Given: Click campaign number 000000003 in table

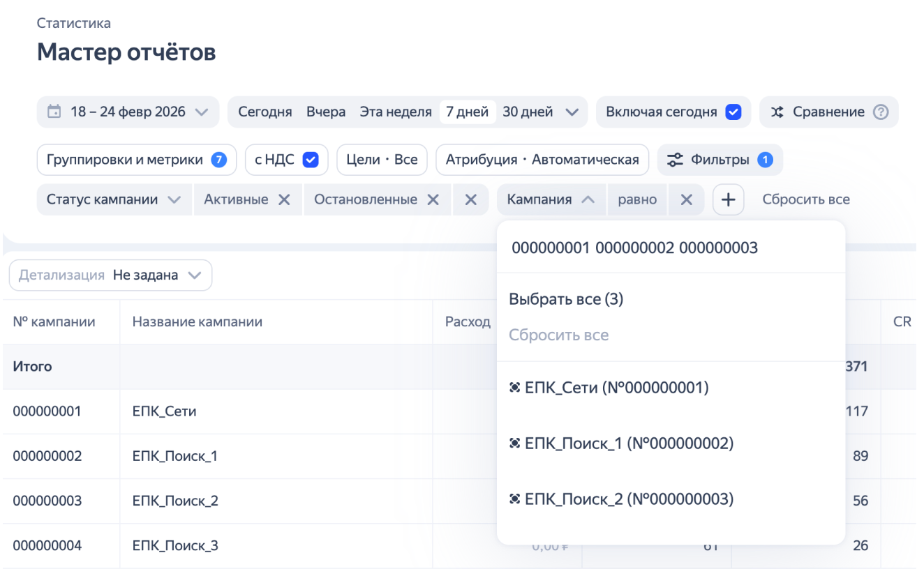Looking at the screenshot, I should point(47,501).
